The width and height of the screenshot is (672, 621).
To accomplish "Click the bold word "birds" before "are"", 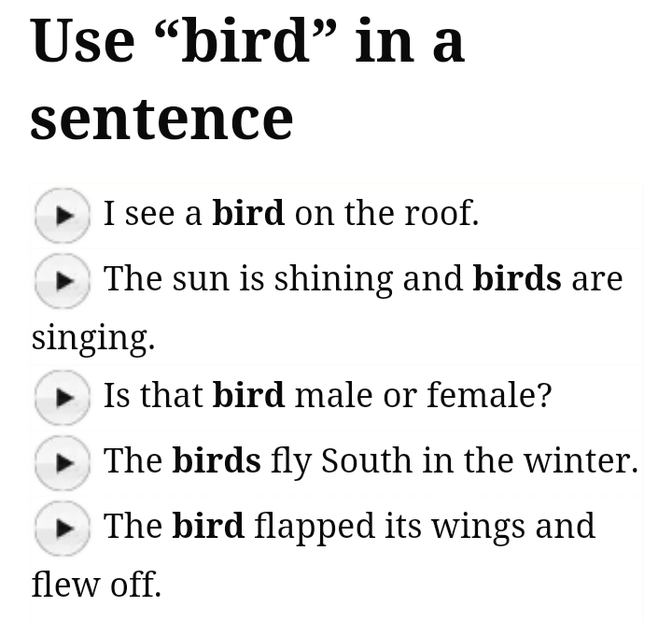I will 517,279.
